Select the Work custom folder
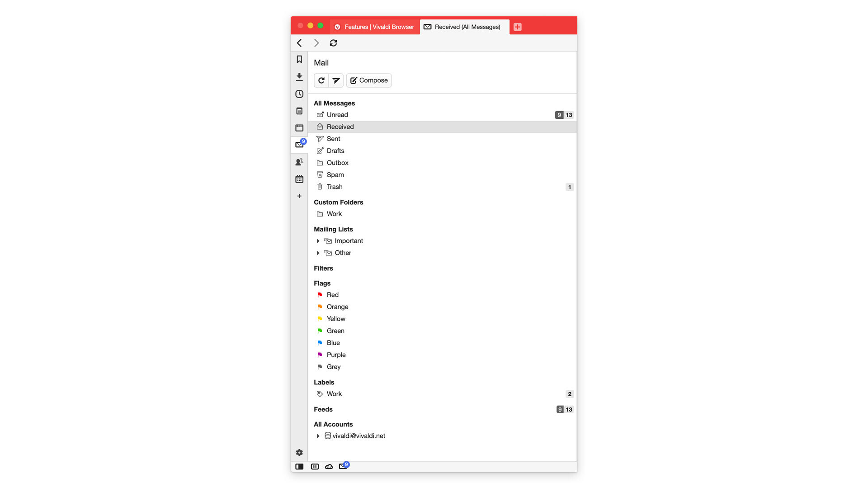Image resolution: width=868 pixels, height=488 pixels. point(335,213)
